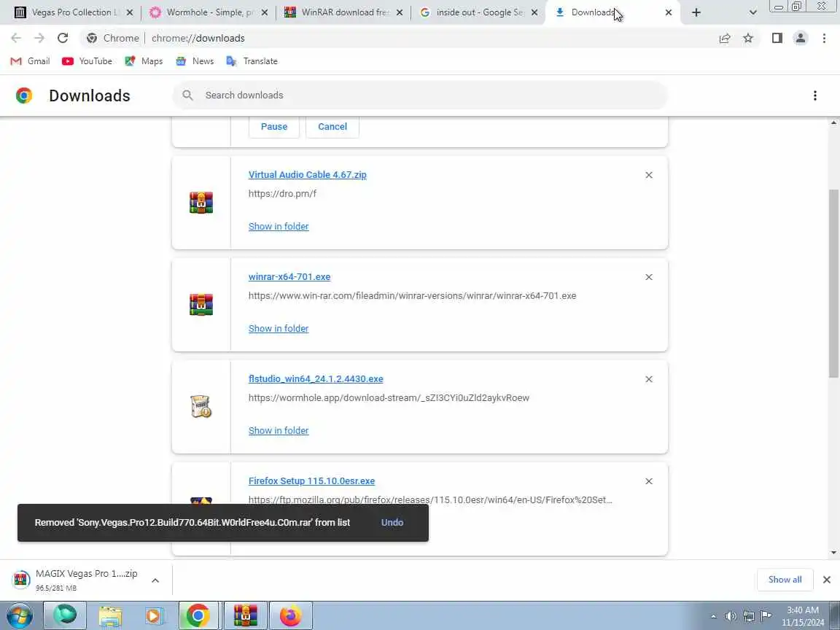Pause the active download
The height and width of the screenshot is (630, 840).
(x=273, y=126)
